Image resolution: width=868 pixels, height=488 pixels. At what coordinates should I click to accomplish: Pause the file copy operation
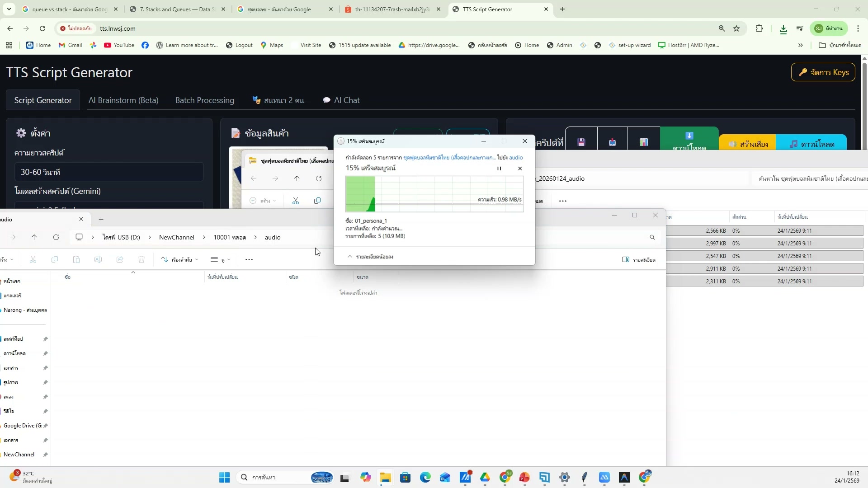[x=499, y=168]
